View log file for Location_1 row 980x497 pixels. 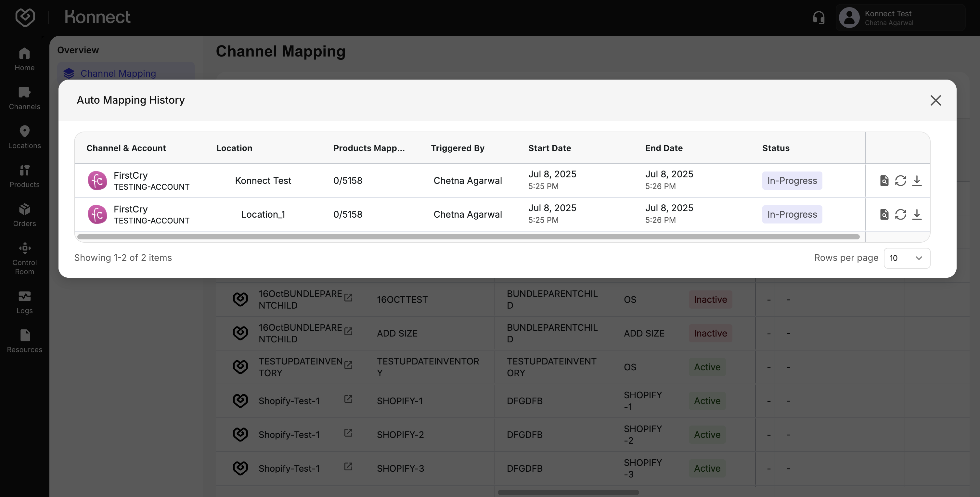point(884,214)
